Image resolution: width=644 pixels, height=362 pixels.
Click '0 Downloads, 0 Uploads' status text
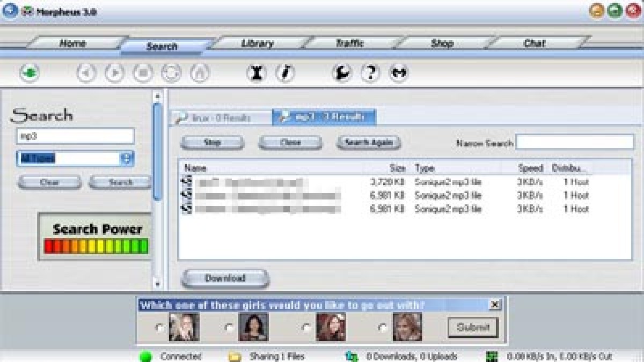point(412,356)
